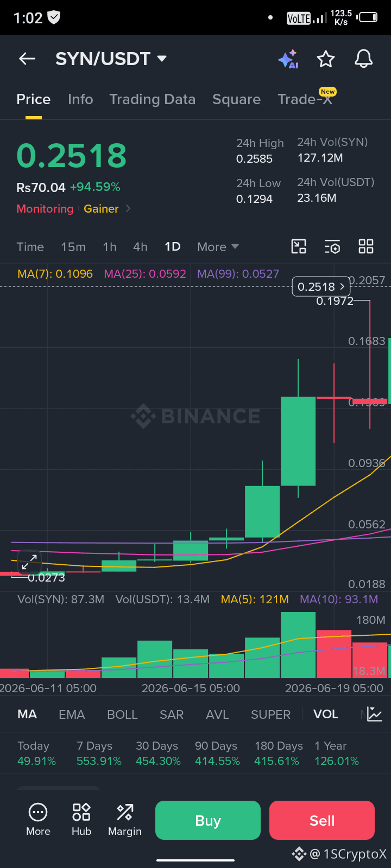Screen dimensions: 391x868
Task: Tap the Monitoring tag
Action: pyautogui.click(x=45, y=208)
